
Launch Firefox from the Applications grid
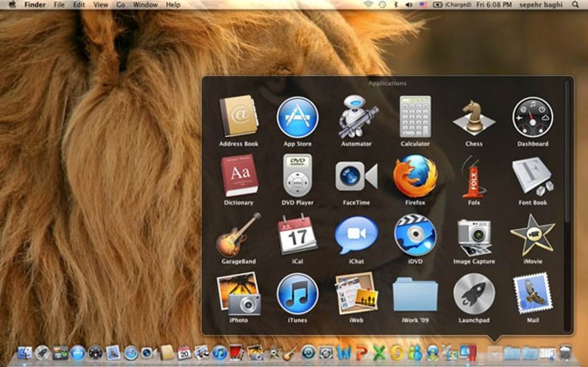(x=415, y=176)
